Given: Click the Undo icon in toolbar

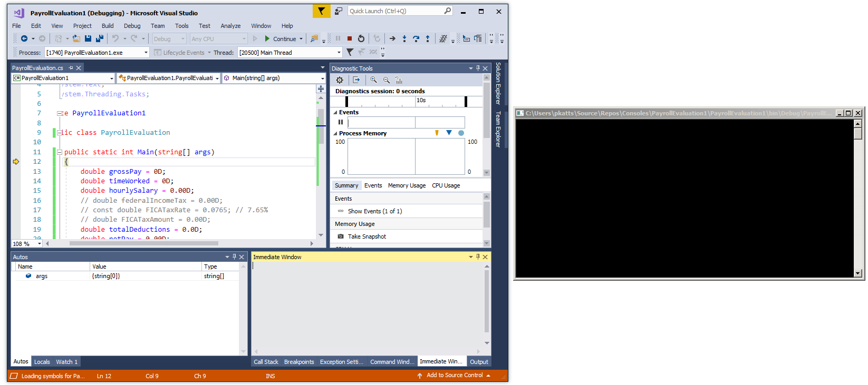Looking at the screenshot, I should pyautogui.click(x=115, y=38).
